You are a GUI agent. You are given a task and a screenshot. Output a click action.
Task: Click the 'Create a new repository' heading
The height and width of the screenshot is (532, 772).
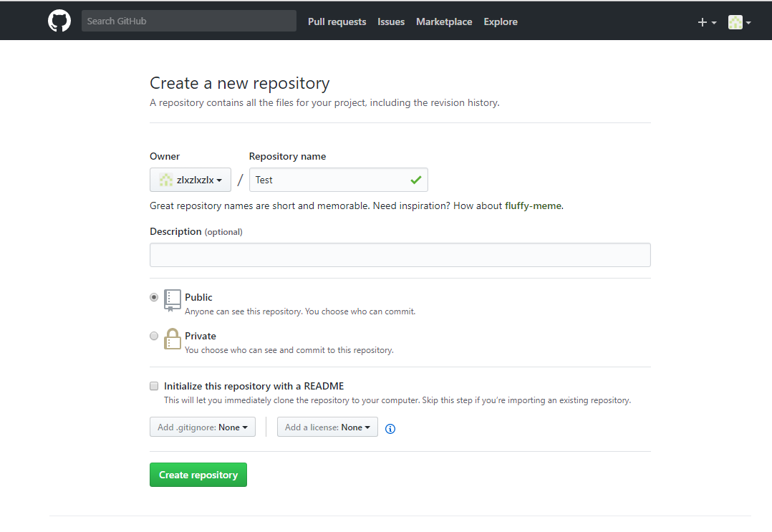(240, 83)
